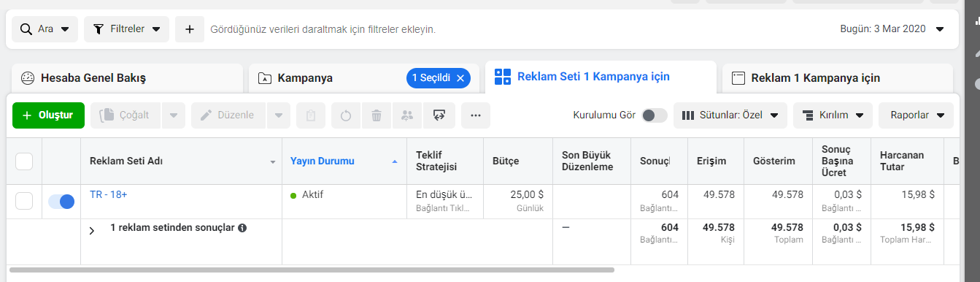
Task: Click the info icon beside results summary
Action: [242, 228]
